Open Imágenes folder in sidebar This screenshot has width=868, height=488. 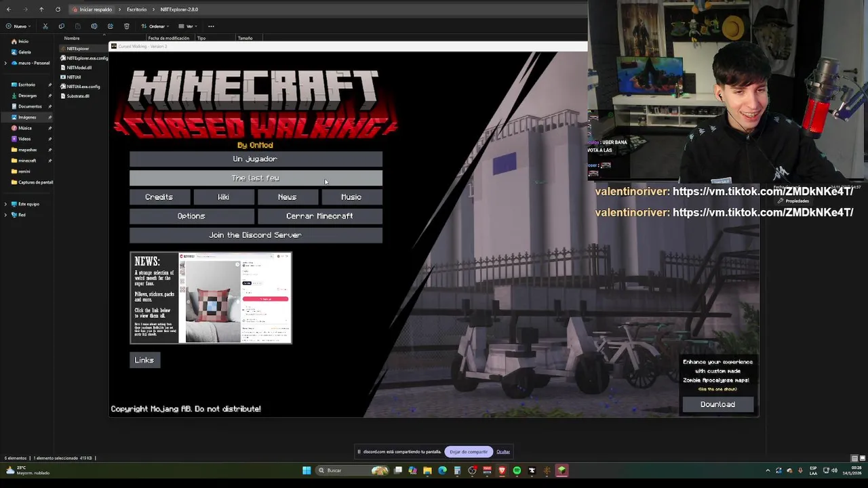pyautogui.click(x=27, y=117)
